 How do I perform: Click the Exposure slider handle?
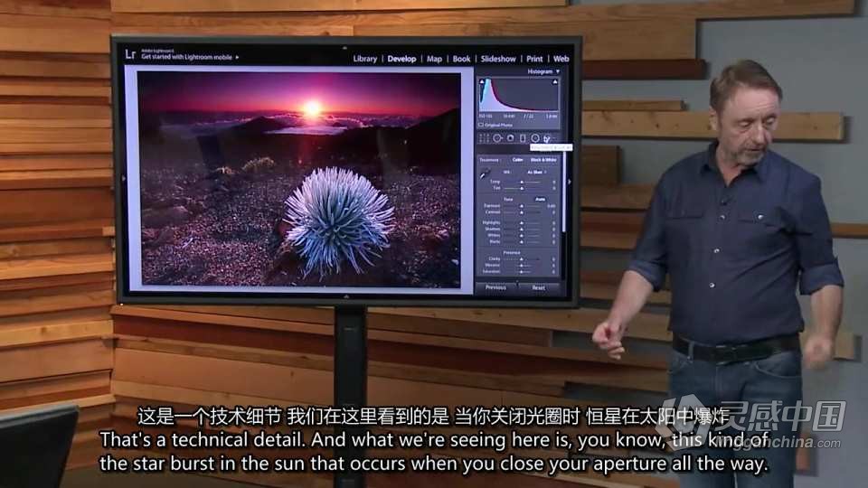(x=522, y=206)
